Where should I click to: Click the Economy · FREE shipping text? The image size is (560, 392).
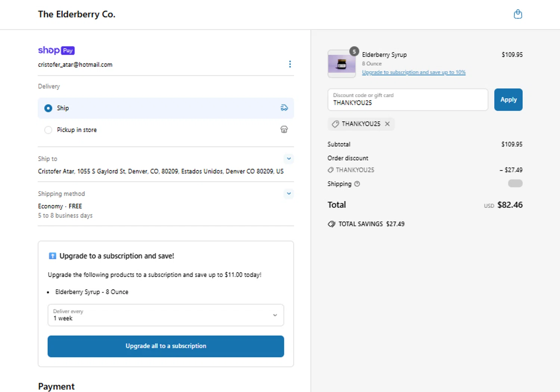coord(60,206)
